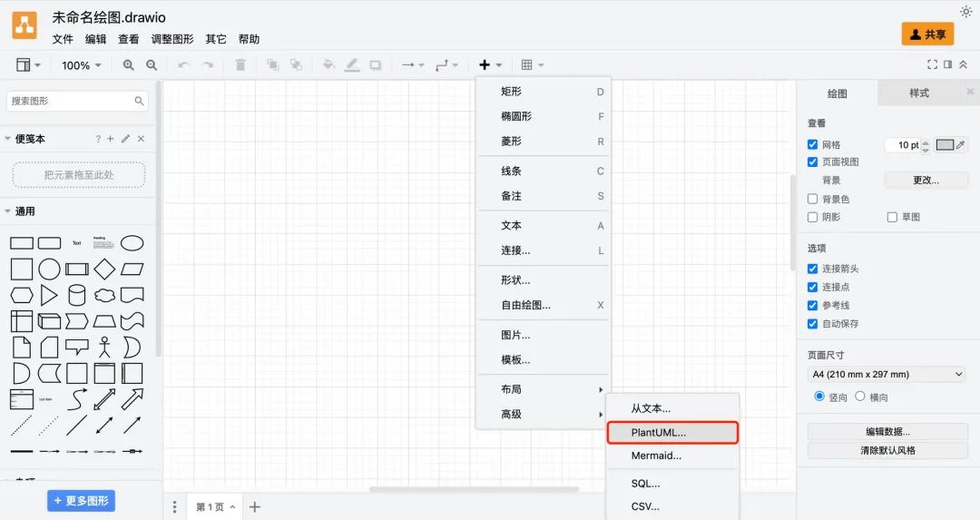Viewport: 980px width, 520px height.
Task: Click the shadow toggle icon in toolbar
Action: [376, 65]
